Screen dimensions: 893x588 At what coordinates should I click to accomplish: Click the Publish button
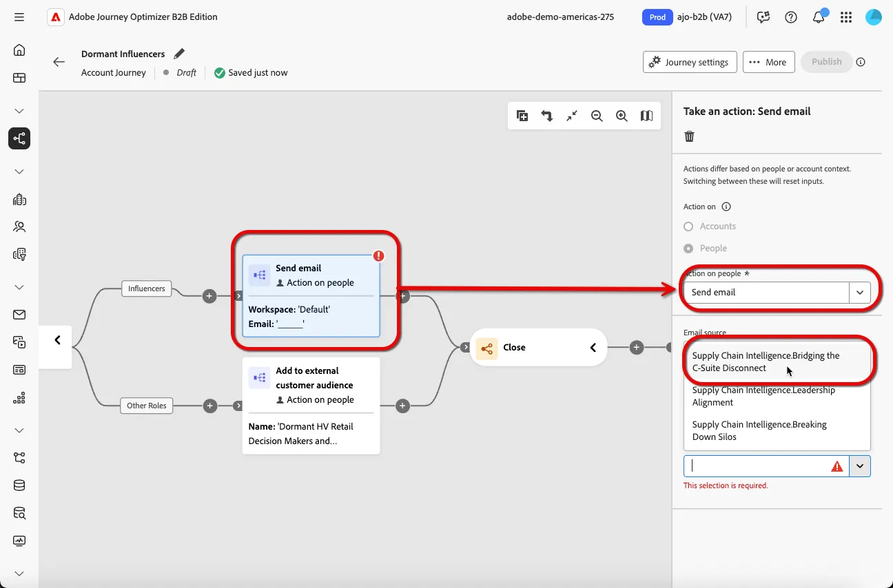click(x=826, y=62)
